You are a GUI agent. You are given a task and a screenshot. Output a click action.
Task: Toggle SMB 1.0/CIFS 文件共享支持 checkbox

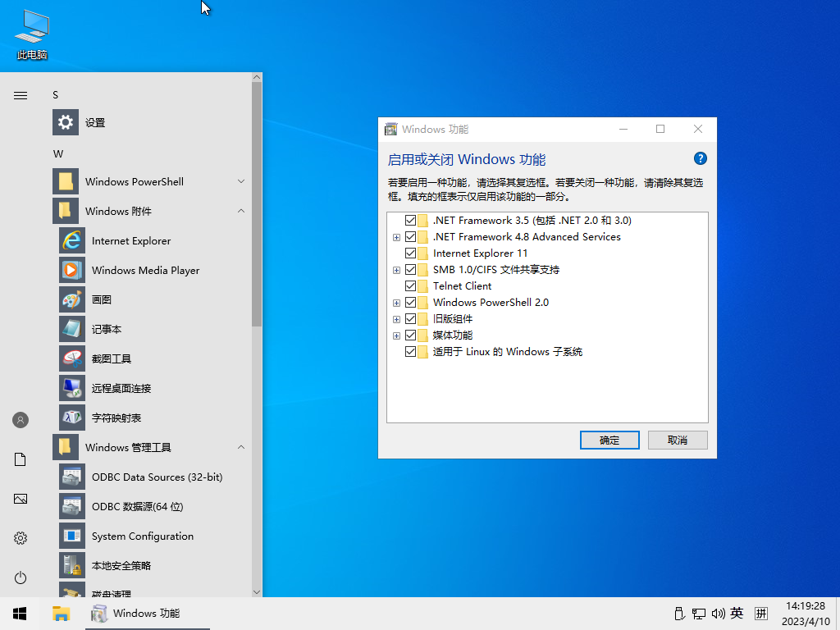coord(411,269)
